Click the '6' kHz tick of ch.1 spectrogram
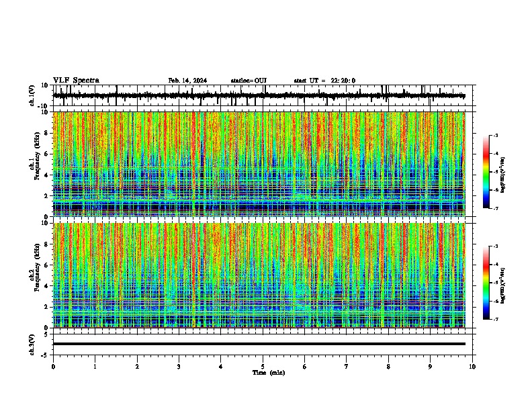 47,154
